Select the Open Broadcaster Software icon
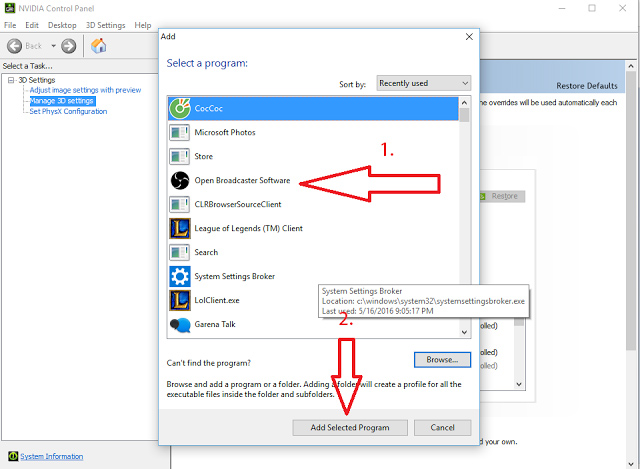The height and width of the screenshot is (469, 640). tap(180, 180)
